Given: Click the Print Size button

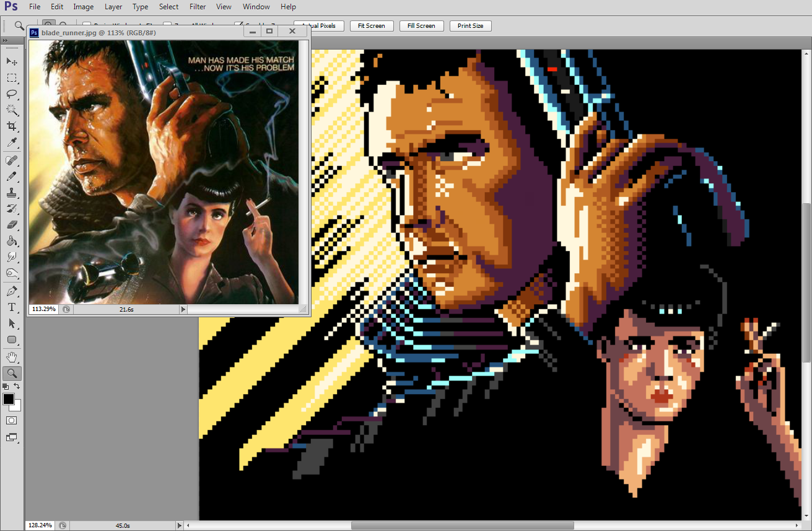Looking at the screenshot, I should [x=470, y=26].
